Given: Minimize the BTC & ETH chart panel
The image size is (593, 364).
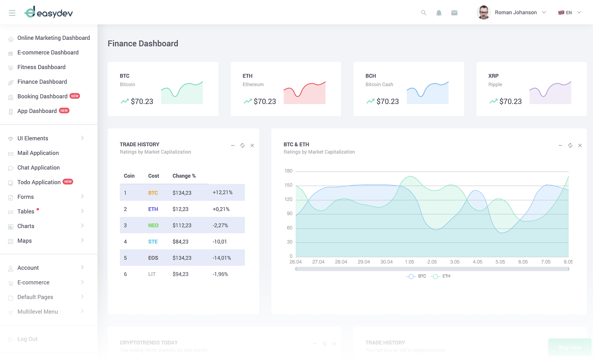Looking at the screenshot, I should click(561, 145).
